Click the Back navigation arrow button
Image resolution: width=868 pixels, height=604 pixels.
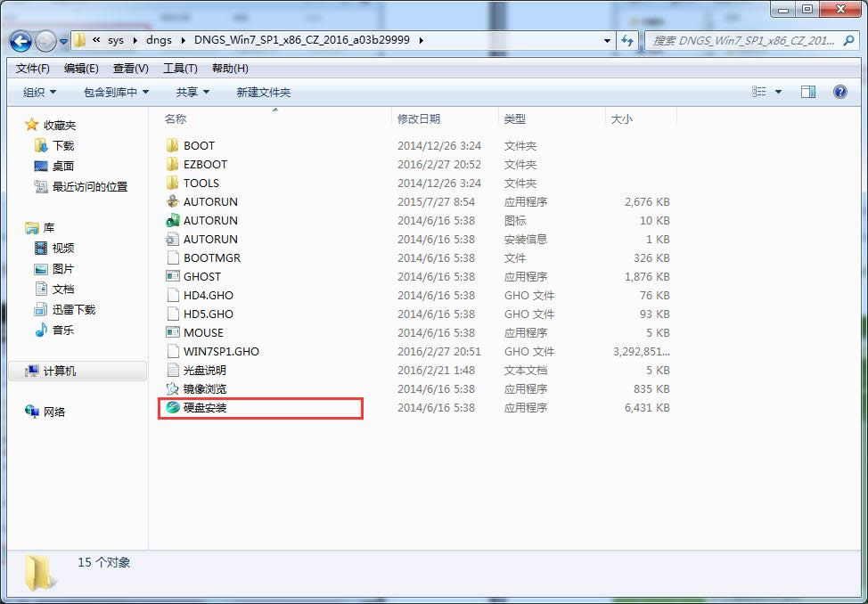point(21,41)
